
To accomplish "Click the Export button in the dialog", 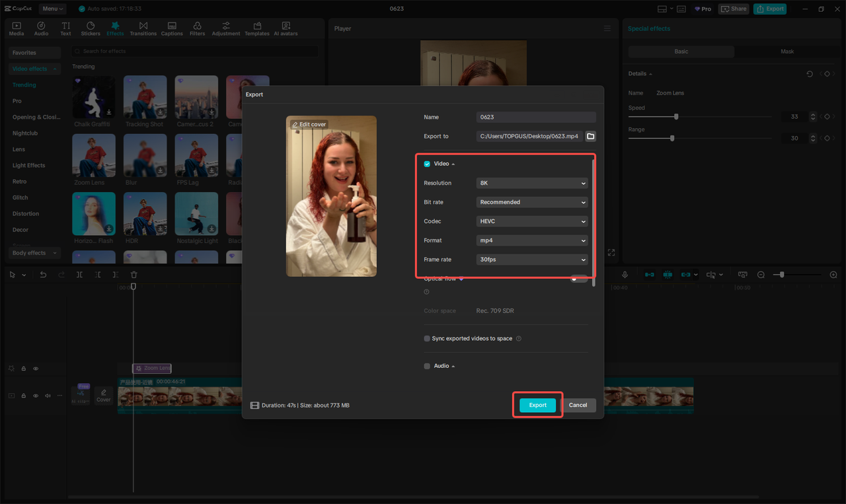I will [x=537, y=405].
